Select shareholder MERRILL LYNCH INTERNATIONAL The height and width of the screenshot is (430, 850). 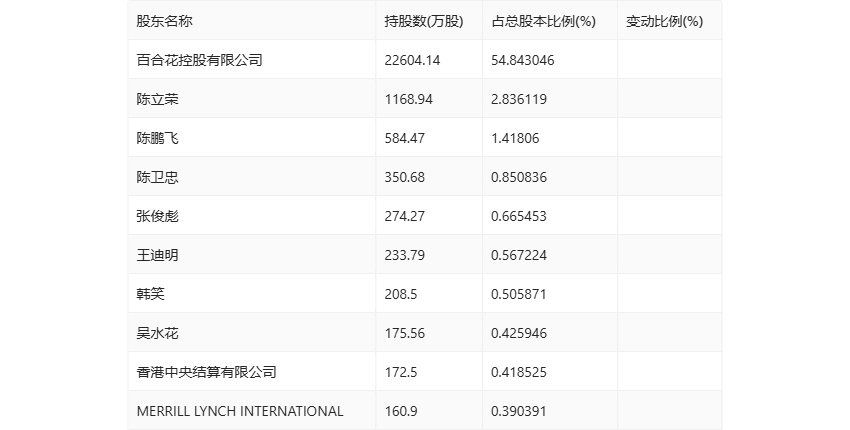pos(240,412)
